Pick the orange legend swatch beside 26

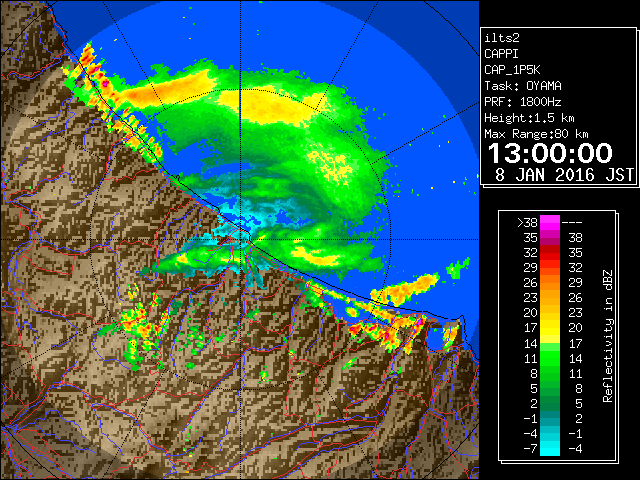click(550, 283)
